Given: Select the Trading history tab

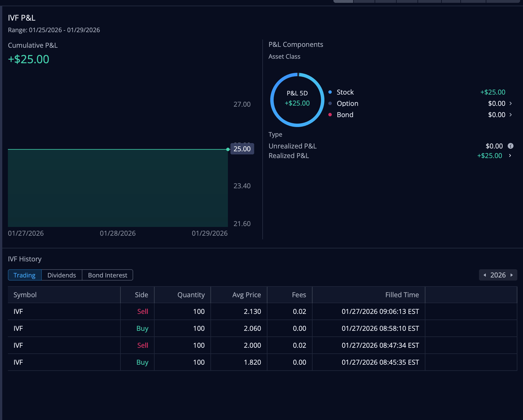Looking at the screenshot, I should [x=25, y=275].
